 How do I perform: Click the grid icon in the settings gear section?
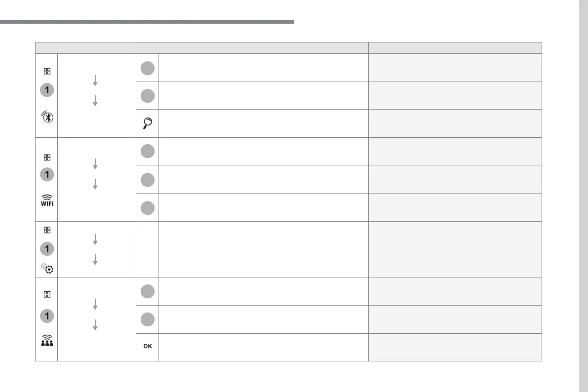click(x=47, y=230)
